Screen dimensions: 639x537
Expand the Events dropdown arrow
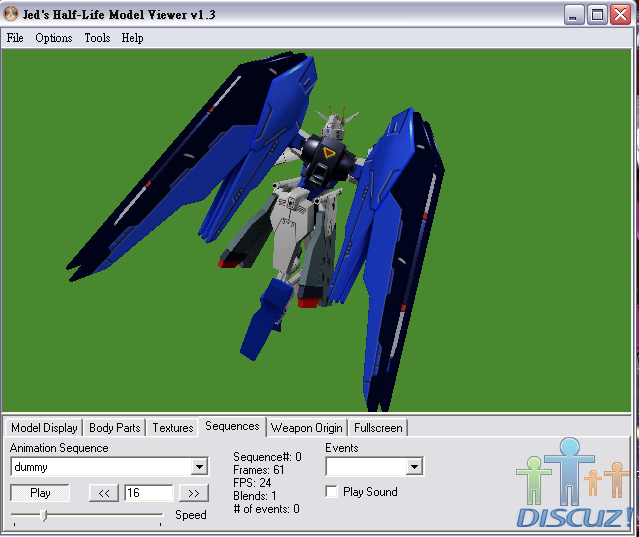(x=414, y=467)
